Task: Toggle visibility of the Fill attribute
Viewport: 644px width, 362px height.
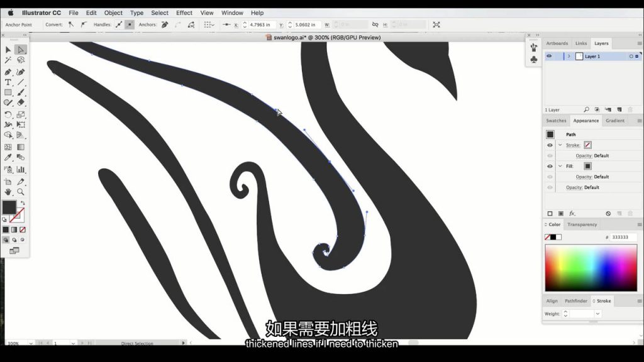Action: (550, 167)
